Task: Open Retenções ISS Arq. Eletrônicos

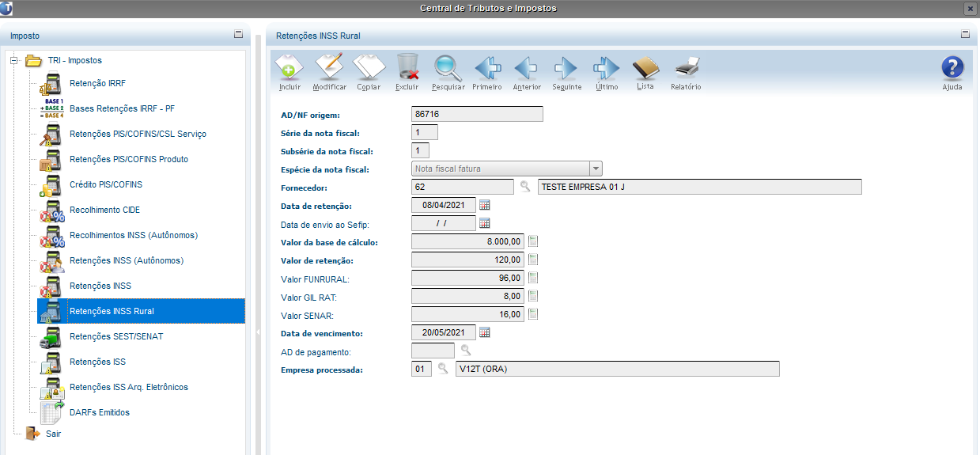Action: point(129,387)
